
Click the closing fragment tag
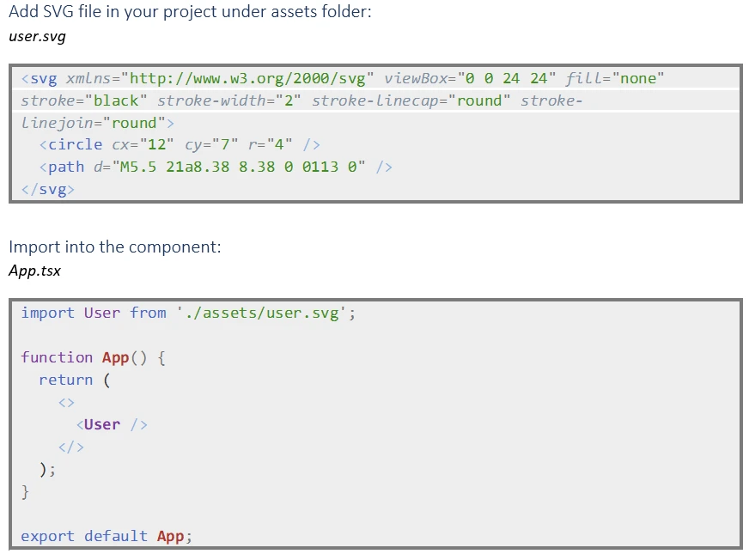coord(70,447)
